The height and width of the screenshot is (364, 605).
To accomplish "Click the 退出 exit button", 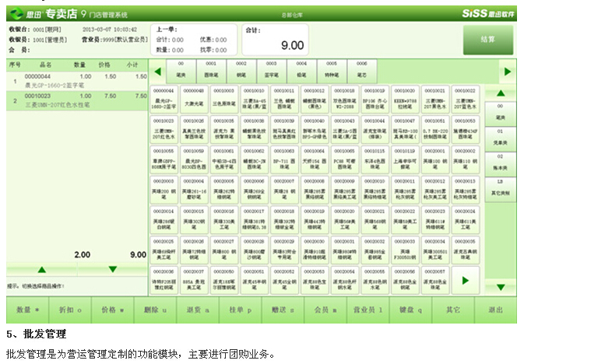I will click(494, 310).
